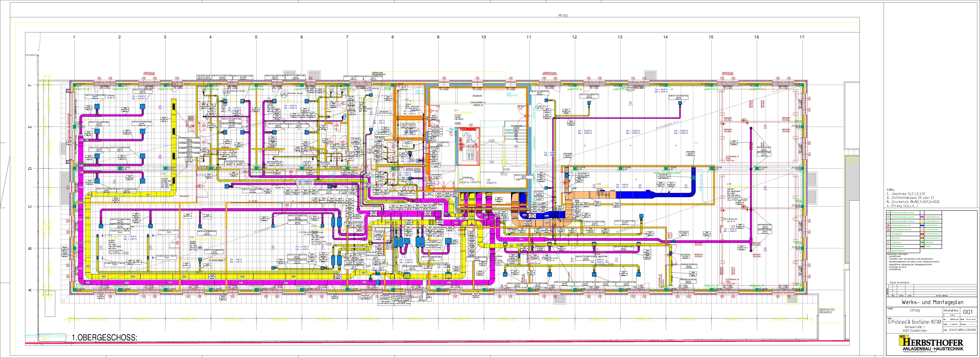Click the Lüftungsgitter legend symbol

888,234
